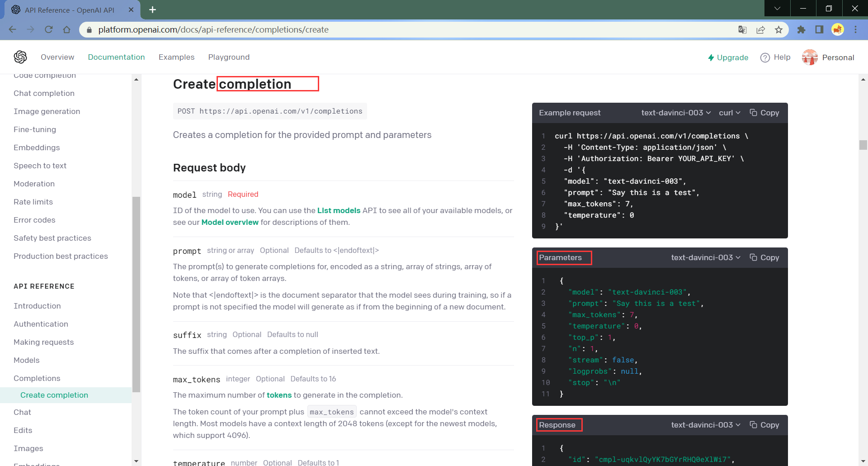Open the browser home page

click(67, 29)
